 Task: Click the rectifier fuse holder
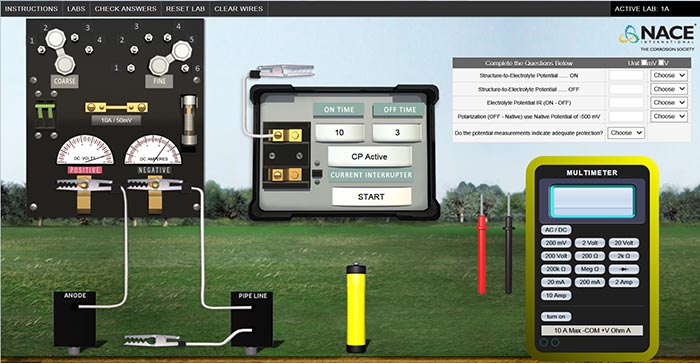click(x=189, y=120)
